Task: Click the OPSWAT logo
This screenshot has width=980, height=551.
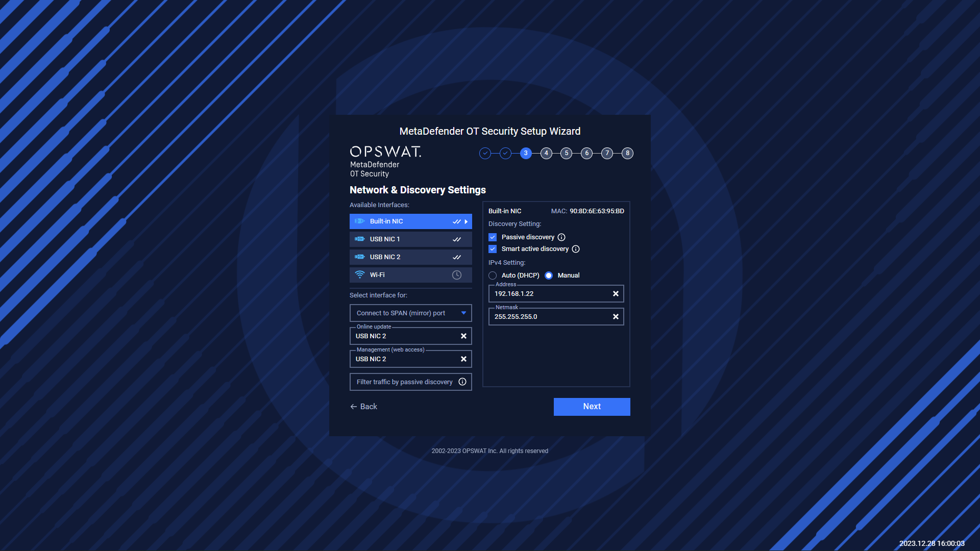Action: 385,162
